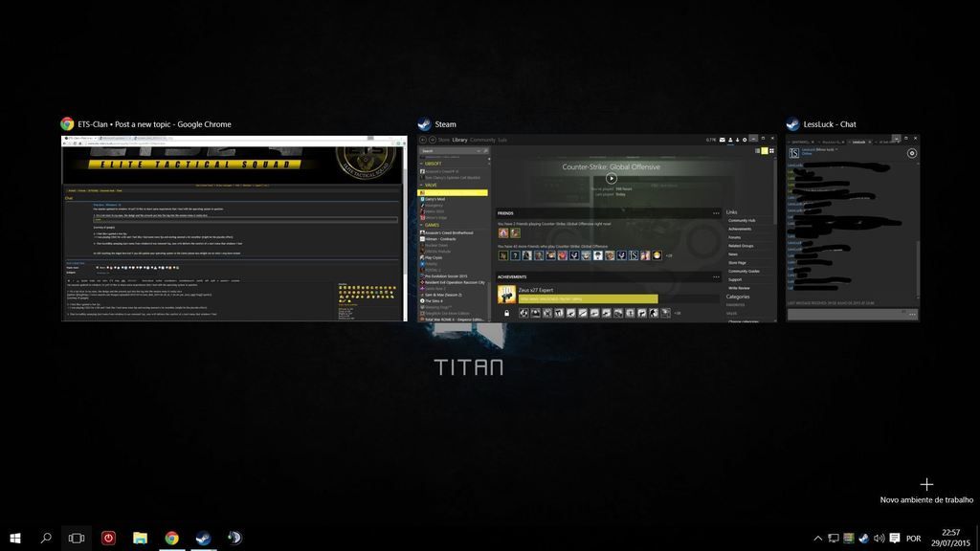Open Steam from the taskbar icon
Image resolution: width=980 pixels, height=551 pixels.
tap(203, 538)
